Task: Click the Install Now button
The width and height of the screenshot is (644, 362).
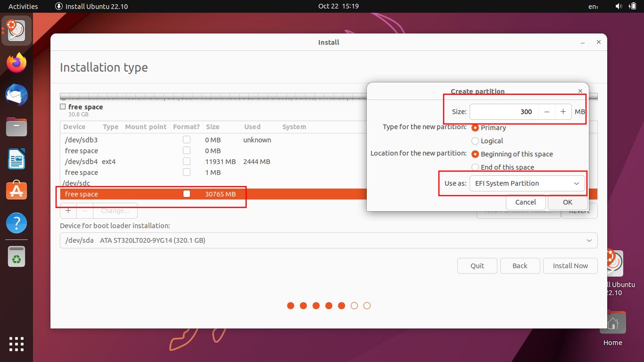Action: coord(570,266)
